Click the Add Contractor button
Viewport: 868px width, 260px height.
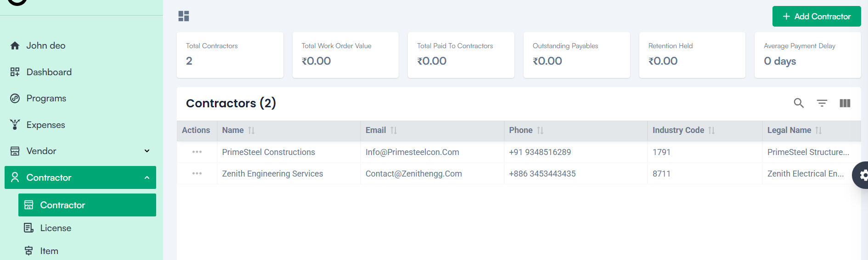(816, 17)
